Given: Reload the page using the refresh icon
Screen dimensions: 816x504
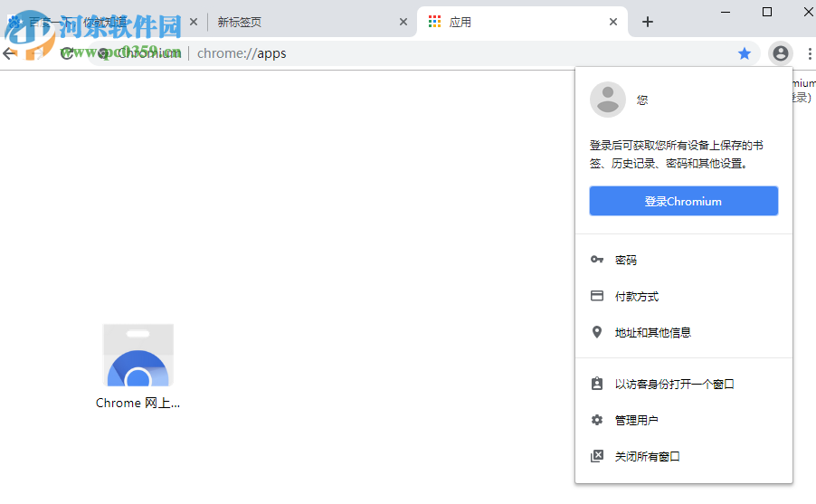Looking at the screenshot, I should (x=67, y=53).
